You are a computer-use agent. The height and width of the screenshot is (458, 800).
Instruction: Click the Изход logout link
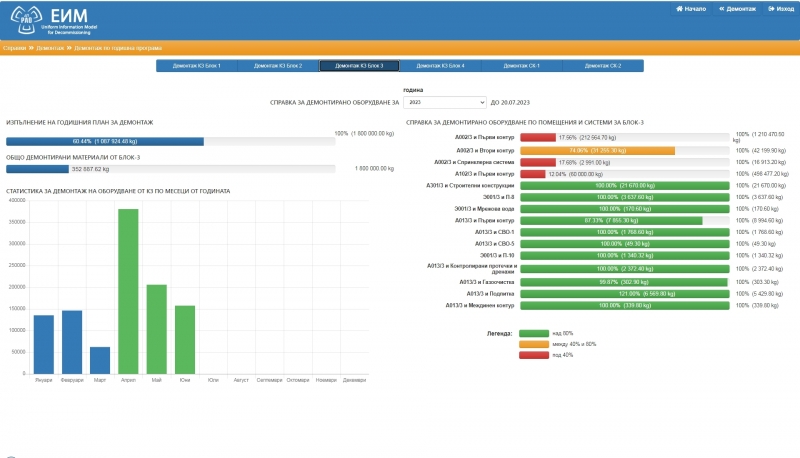(x=781, y=9)
